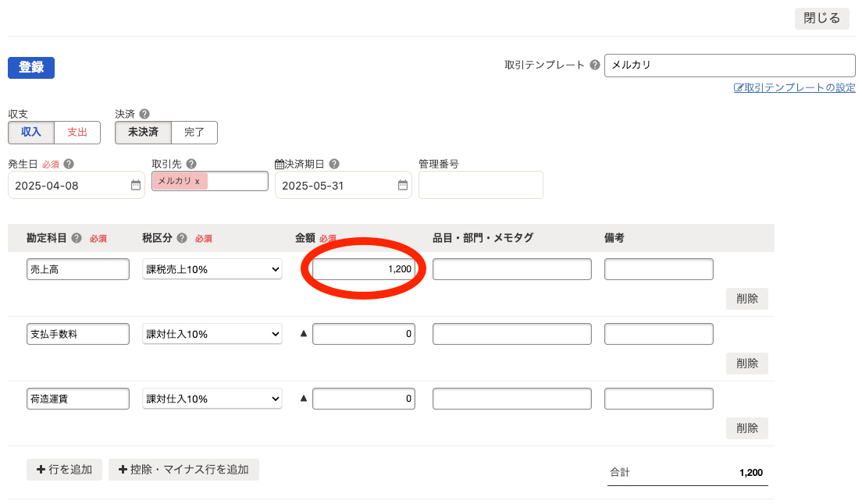Image resolution: width=862 pixels, height=504 pixels.
Task: Click the help icon beside 取引先
Action: 190,164
